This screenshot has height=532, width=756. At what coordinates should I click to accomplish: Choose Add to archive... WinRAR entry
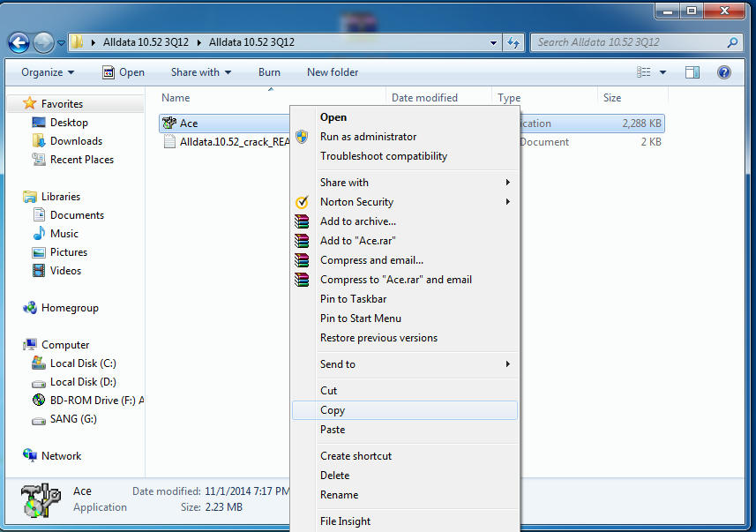click(x=404, y=221)
